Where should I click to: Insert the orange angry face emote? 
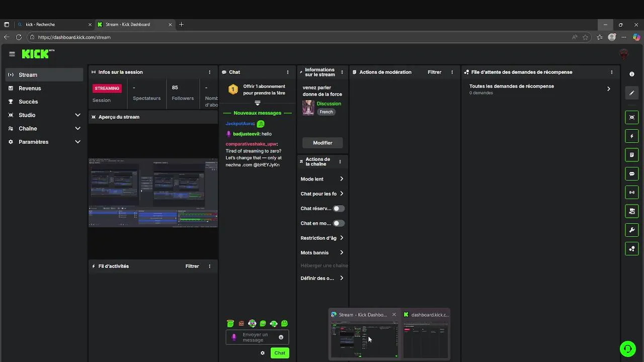242,323
